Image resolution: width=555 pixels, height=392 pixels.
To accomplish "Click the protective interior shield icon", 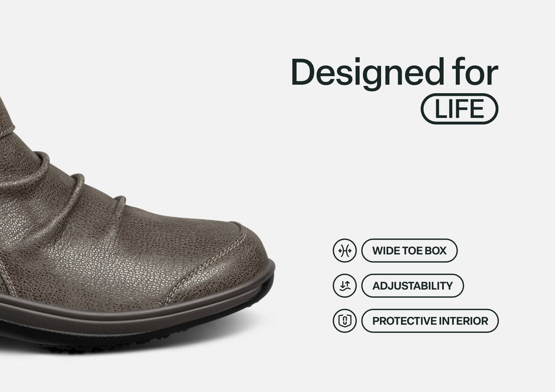I will 345,321.
